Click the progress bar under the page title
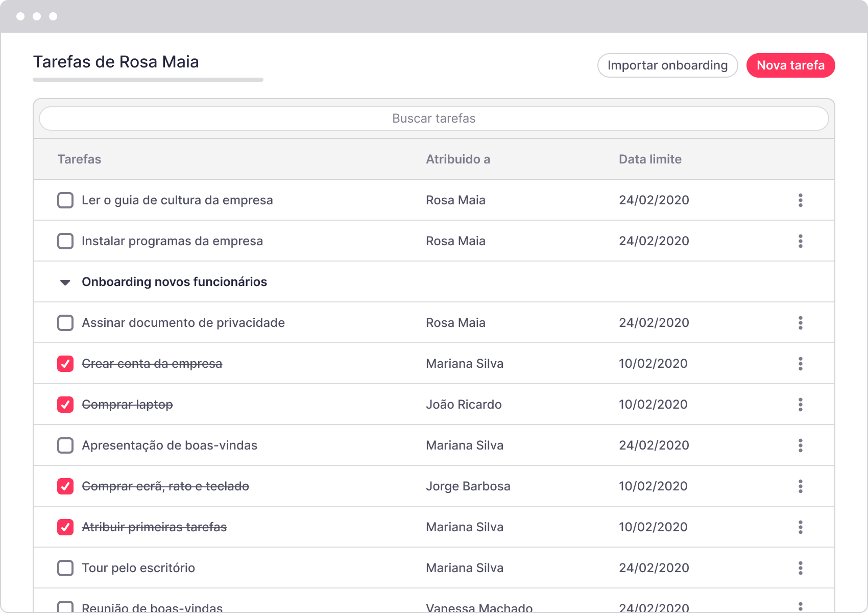The width and height of the screenshot is (868, 613). coord(148,80)
